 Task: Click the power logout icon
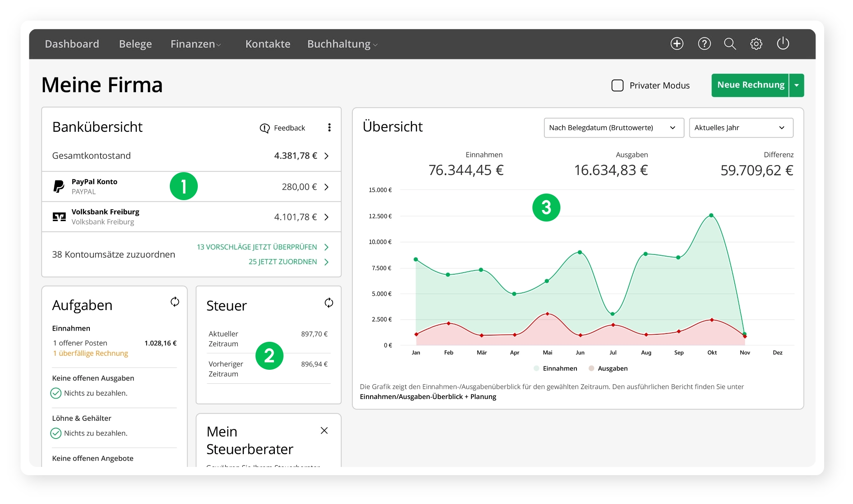tap(783, 44)
